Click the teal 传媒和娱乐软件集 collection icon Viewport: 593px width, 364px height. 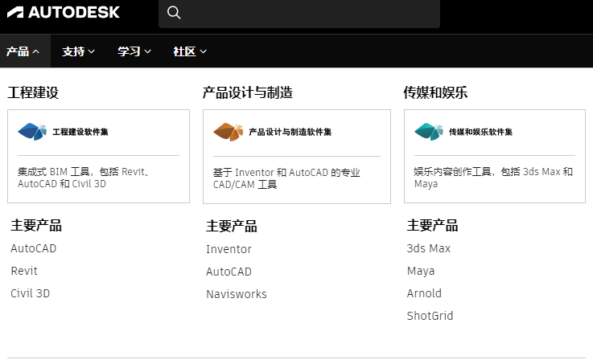429,132
